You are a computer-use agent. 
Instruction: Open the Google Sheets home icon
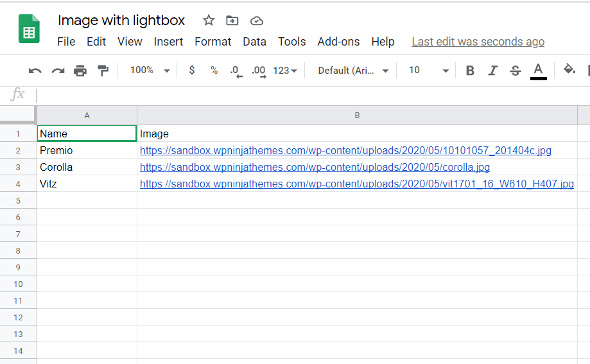(x=29, y=30)
